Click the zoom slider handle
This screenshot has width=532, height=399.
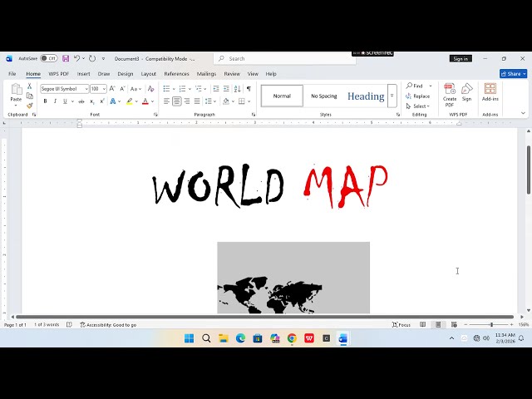[491, 325]
